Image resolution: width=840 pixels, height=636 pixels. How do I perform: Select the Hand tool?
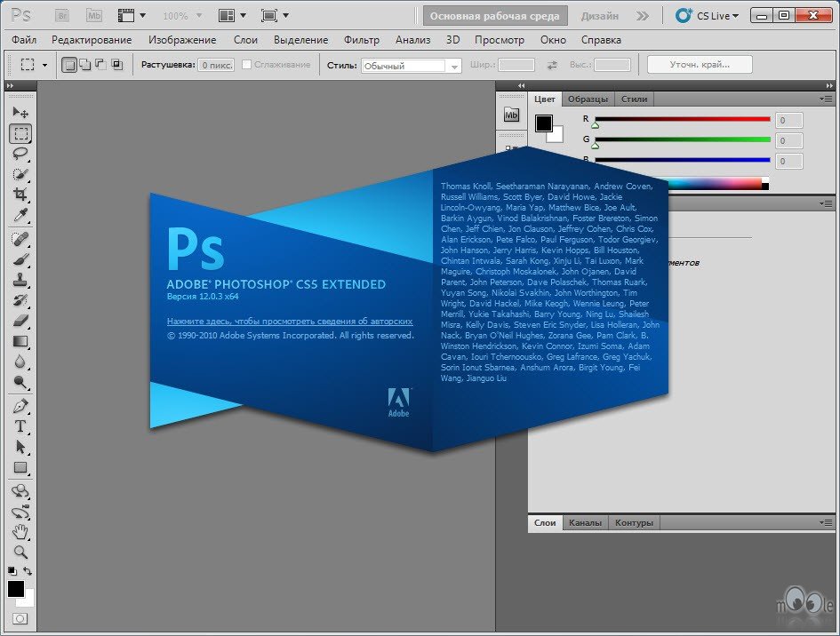pyautogui.click(x=20, y=531)
